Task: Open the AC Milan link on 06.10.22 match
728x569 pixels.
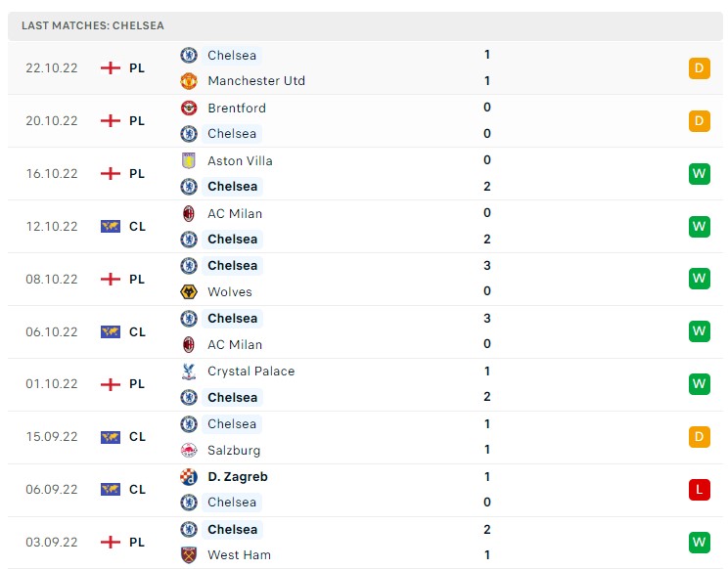Action: (x=235, y=344)
